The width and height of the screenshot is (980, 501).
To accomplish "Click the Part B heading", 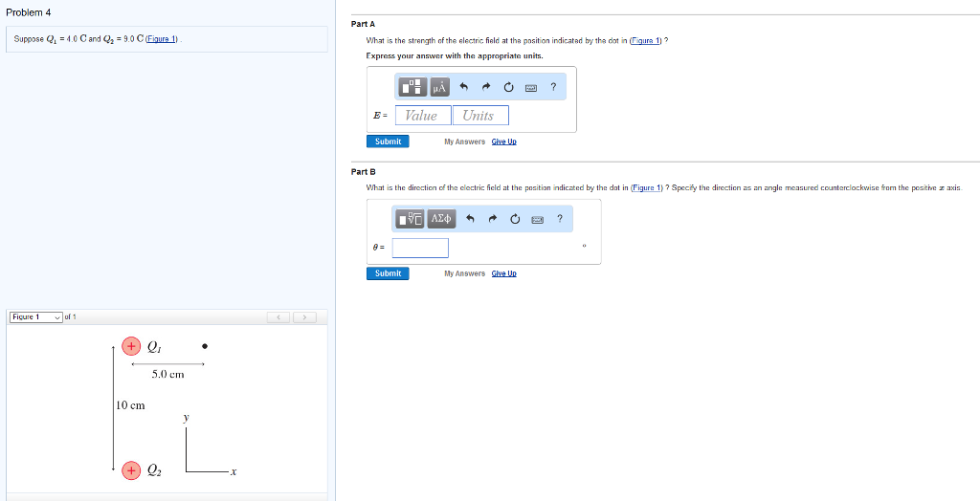I will (x=363, y=171).
